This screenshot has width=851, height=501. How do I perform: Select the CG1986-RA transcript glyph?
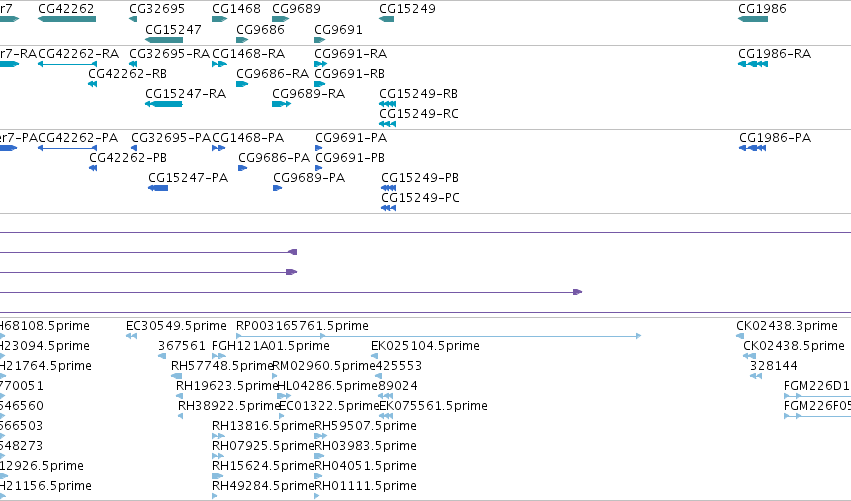pos(753,64)
